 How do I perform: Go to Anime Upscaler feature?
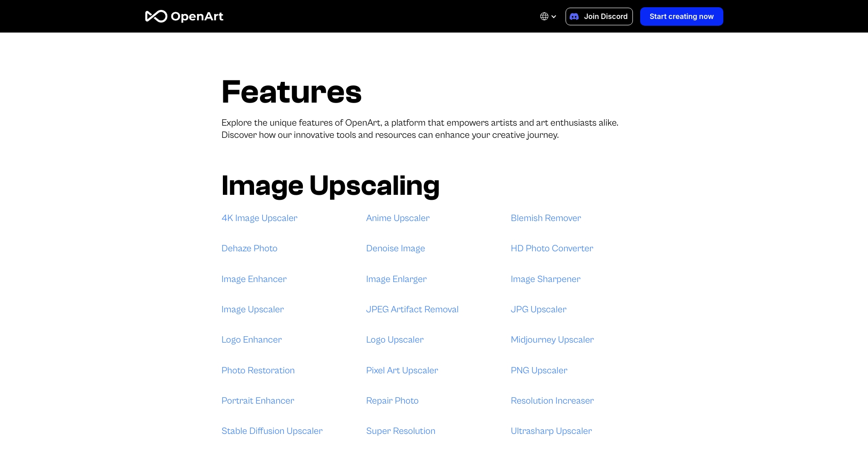pos(397,218)
